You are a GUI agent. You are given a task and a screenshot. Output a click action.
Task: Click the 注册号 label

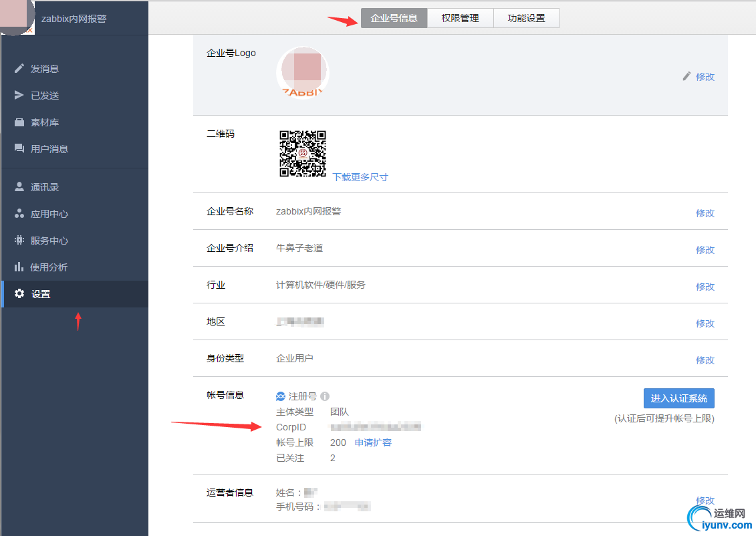click(302, 396)
